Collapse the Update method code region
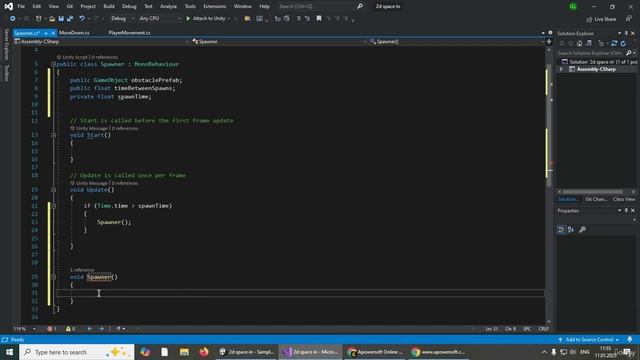The height and width of the screenshot is (360, 640). point(53,190)
